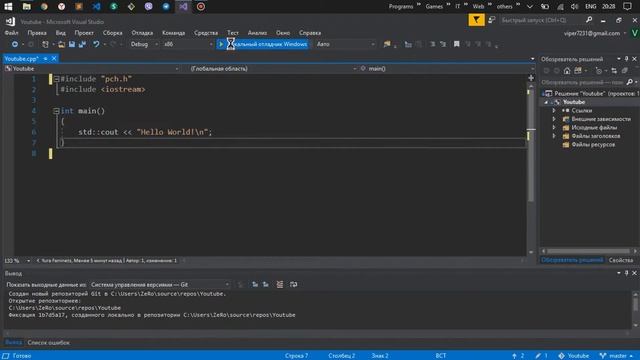Click the New Project toolbar icon
The height and width of the screenshot is (360, 640).
(x=45, y=44)
